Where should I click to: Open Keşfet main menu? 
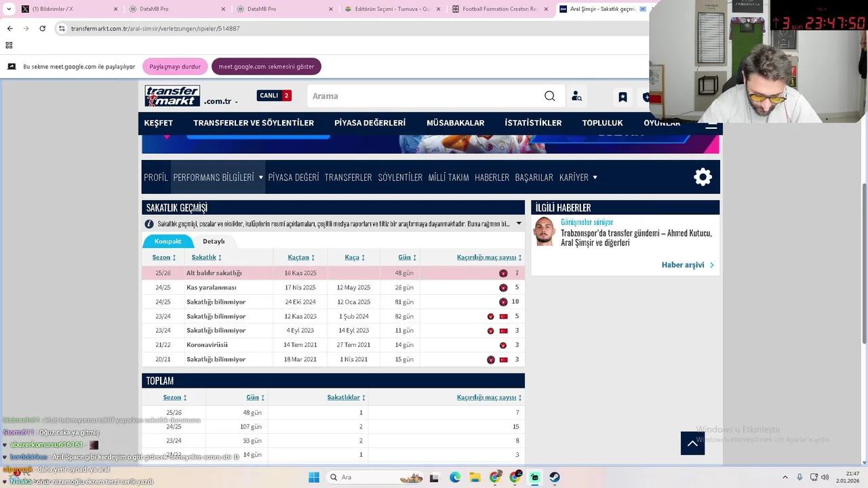coord(158,123)
